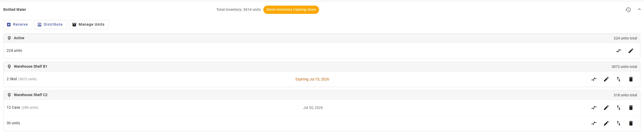Click the Distribute button
This screenshot has height=134, width=644.
50,25
